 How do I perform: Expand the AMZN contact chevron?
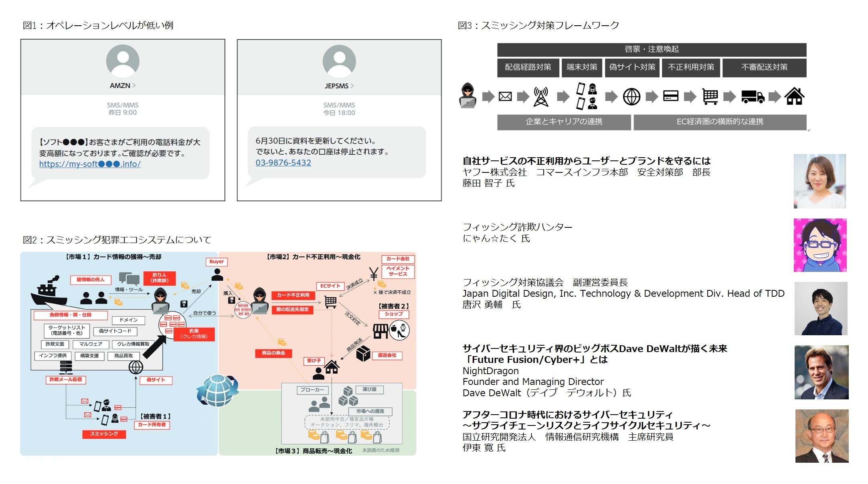(134, 85)
